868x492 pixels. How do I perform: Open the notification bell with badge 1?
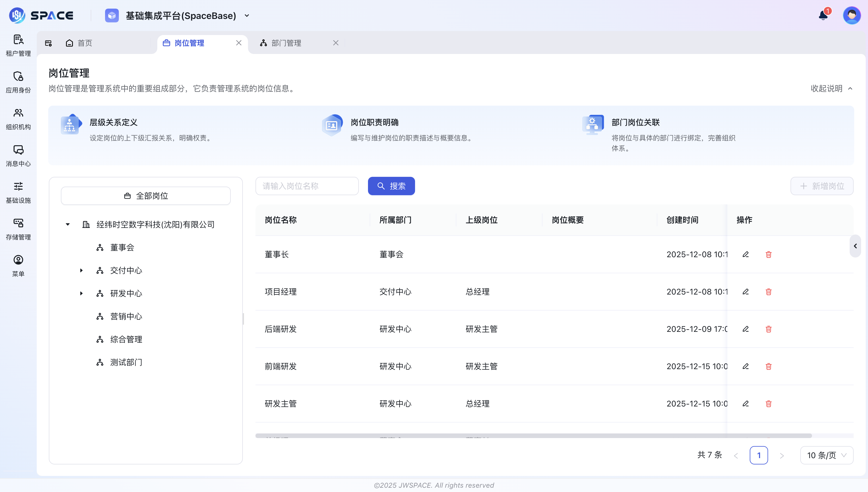(822, 15)
